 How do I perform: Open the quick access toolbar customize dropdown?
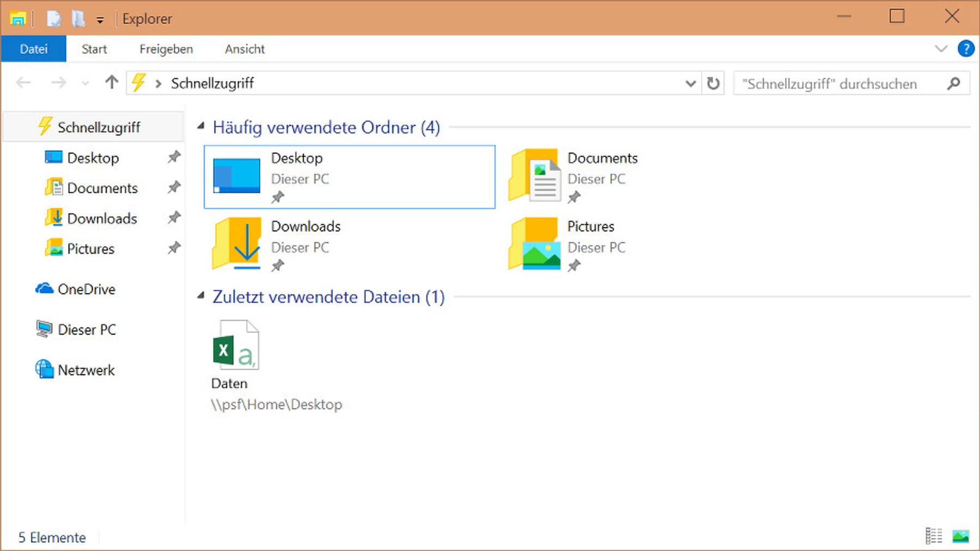100,19
